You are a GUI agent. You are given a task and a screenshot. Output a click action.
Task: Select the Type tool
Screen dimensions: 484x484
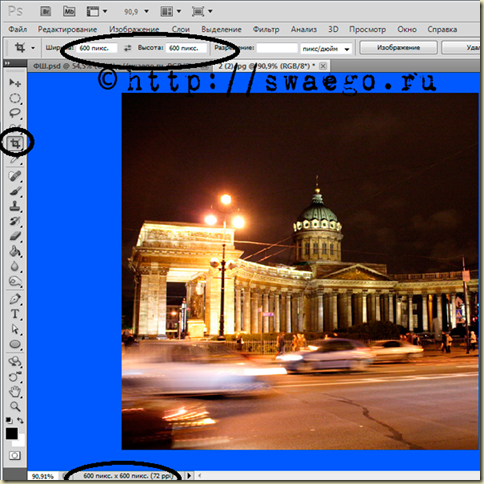15,314
